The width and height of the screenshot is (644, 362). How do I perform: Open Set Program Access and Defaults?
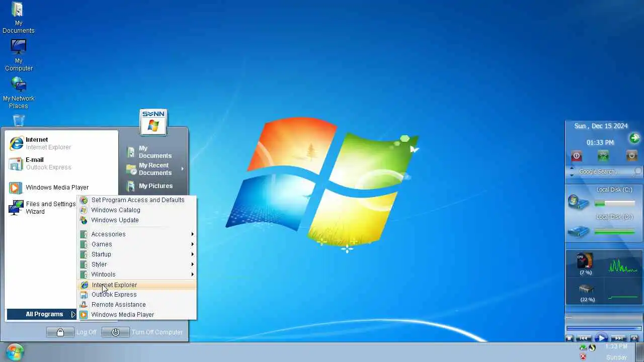(137, 200)
